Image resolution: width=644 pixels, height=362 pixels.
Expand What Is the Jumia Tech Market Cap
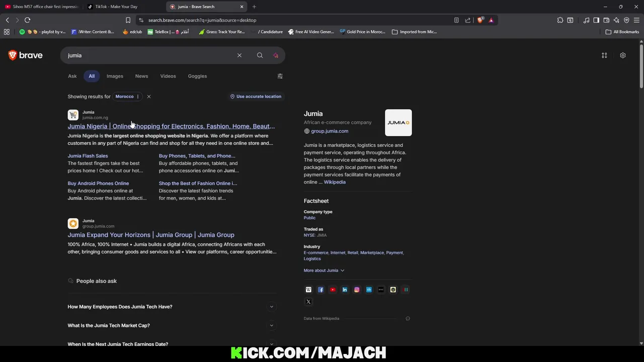tap(171, 325)
